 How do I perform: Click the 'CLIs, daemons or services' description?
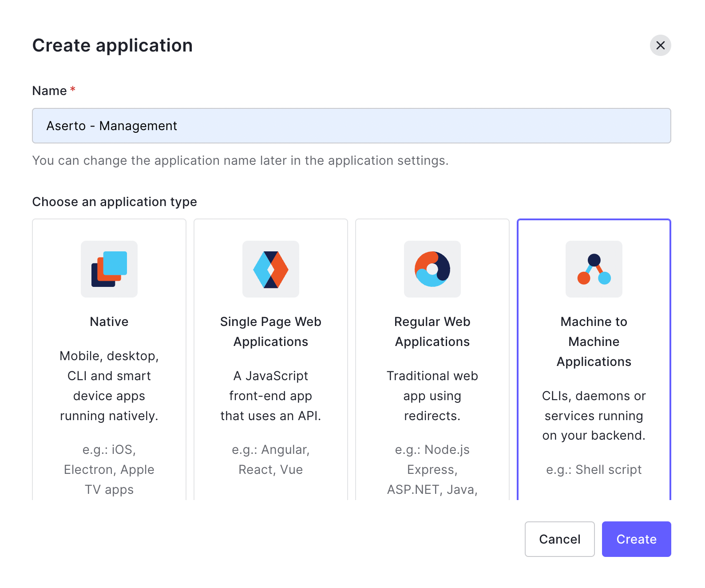point(594,416)
